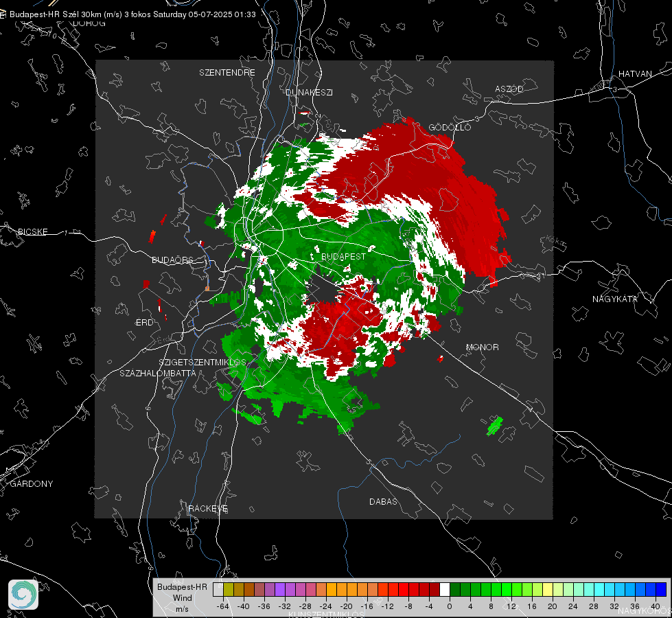Click the ASZÓD town label
Screen dimensions: 672x618
[509, 89]
